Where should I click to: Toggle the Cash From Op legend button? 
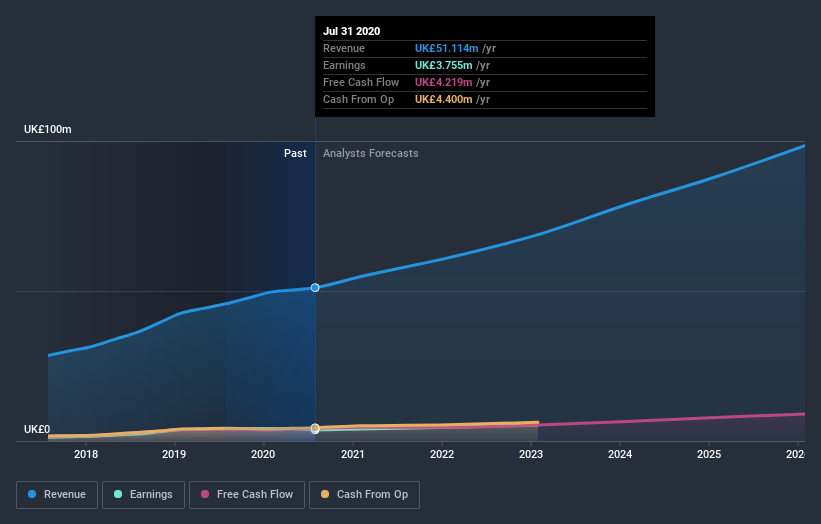tap(364, 495)
